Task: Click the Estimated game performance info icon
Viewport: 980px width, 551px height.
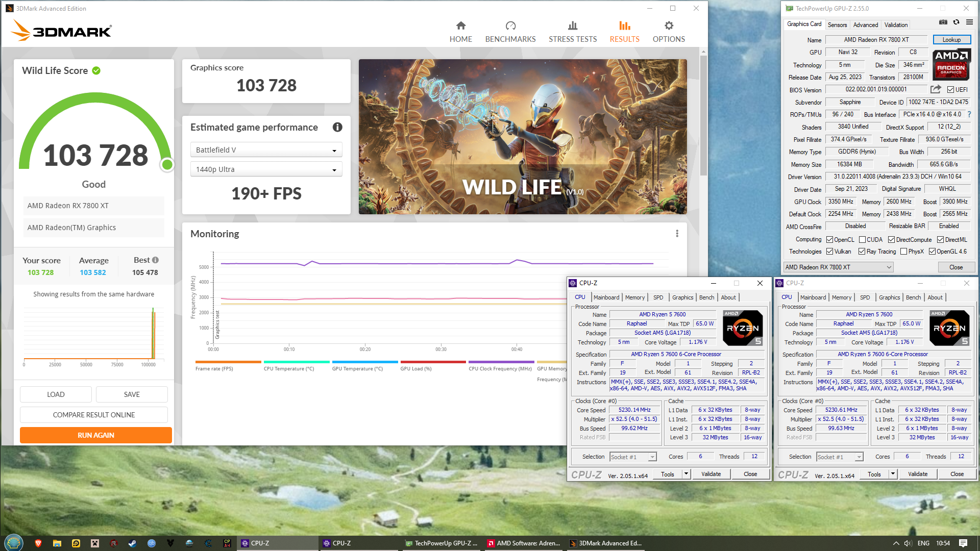Action: coord(337,127)
